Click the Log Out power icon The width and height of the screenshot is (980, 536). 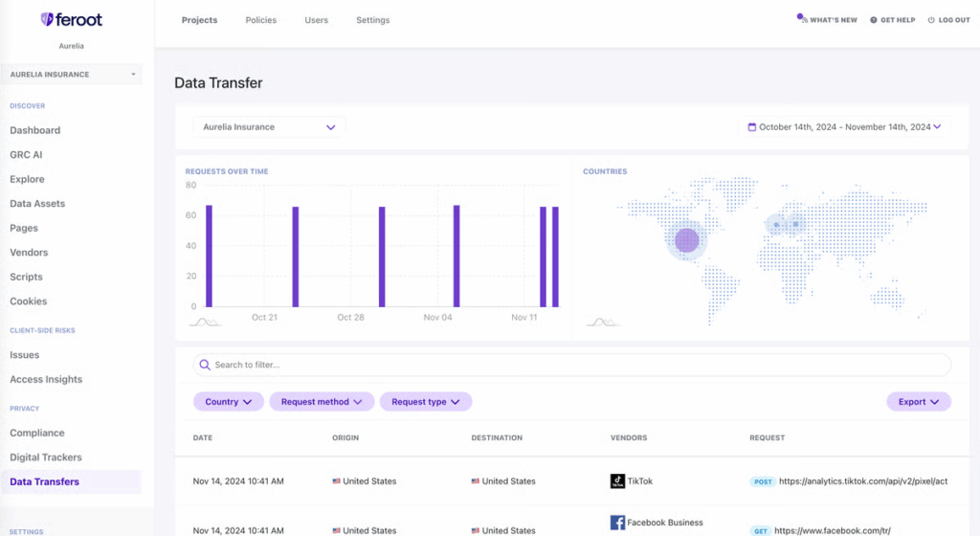pos(931,20)
